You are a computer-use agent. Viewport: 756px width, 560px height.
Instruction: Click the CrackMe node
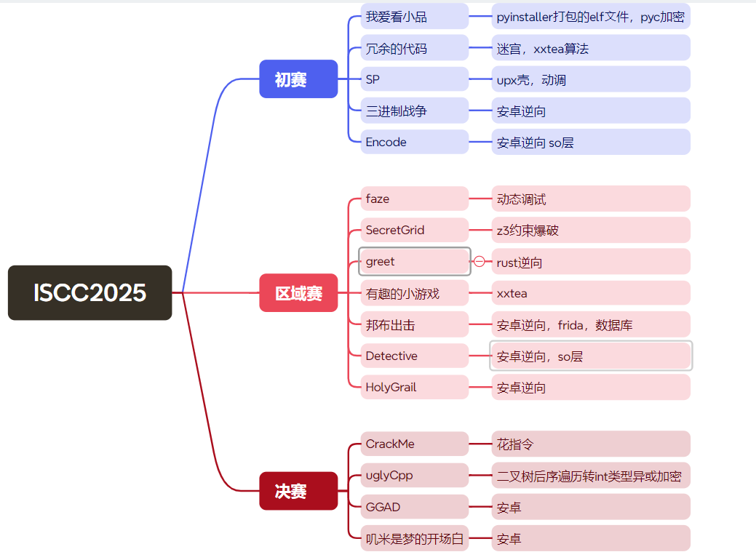[413, 444]
